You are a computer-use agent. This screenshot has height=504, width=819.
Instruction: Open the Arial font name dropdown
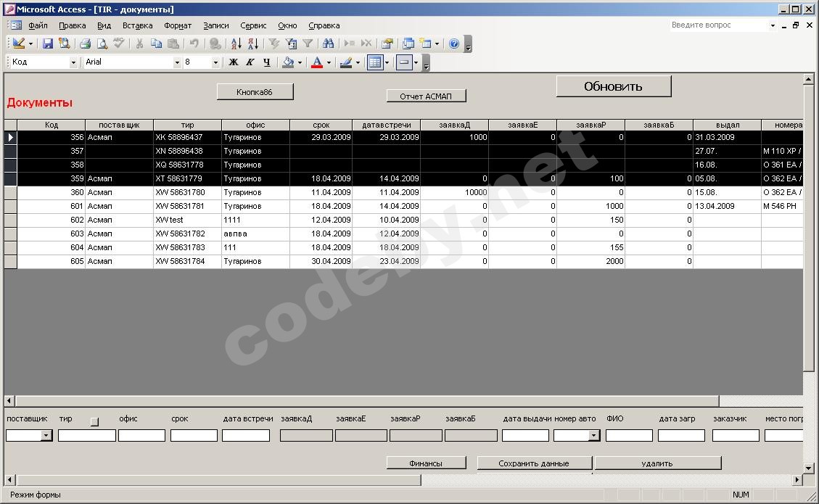click(x=177, y=62)
